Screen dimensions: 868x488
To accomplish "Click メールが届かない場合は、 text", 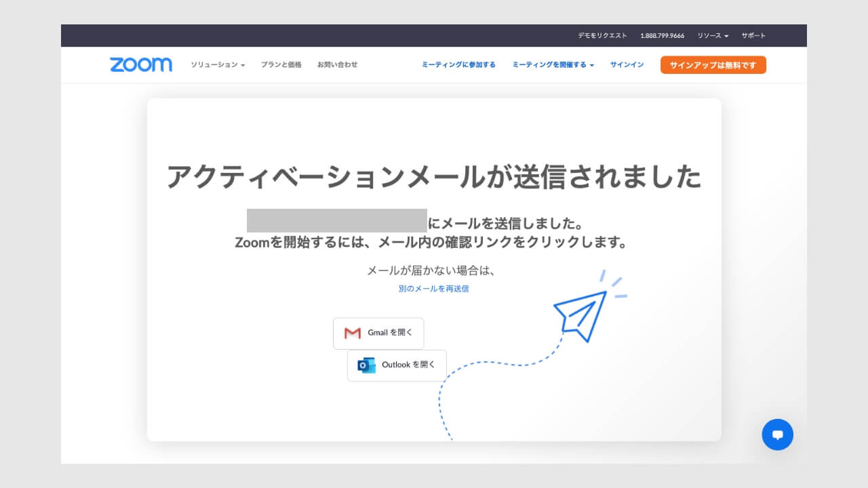I will (x=432, y=270).
